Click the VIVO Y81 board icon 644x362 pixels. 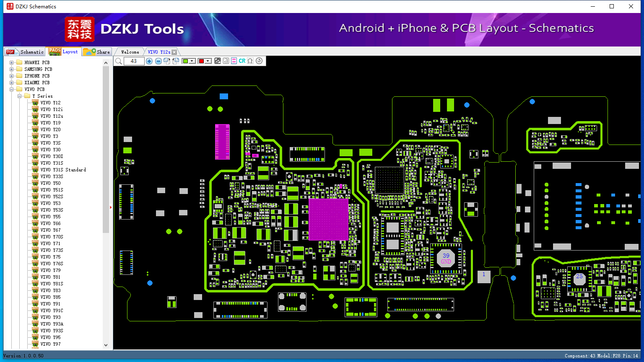point(35,277)
